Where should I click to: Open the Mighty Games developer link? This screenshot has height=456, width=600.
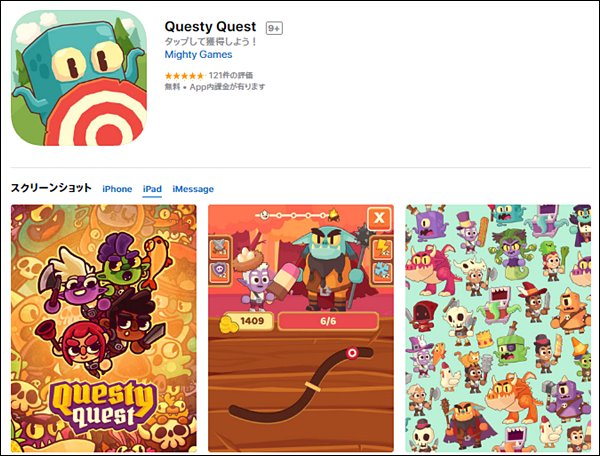198,55
